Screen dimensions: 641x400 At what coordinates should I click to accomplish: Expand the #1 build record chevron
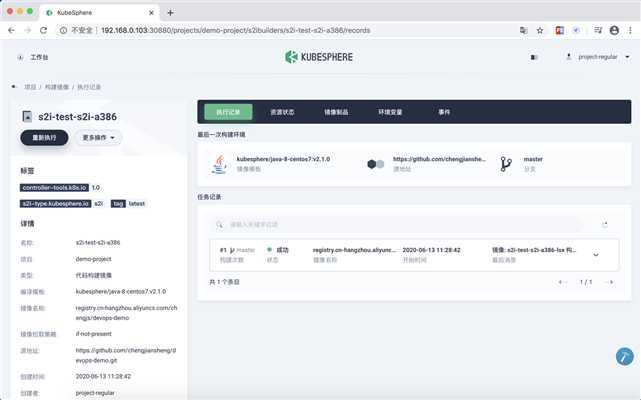click(x=596, y=255)
